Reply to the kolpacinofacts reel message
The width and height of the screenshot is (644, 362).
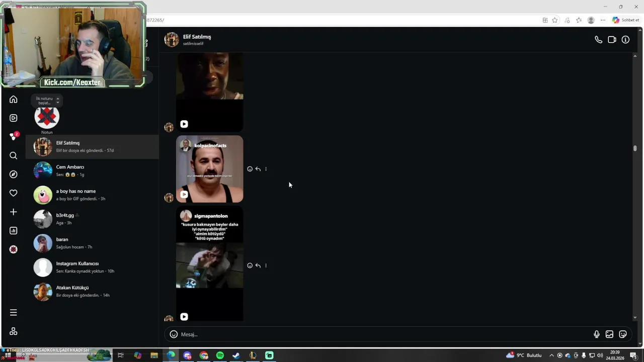(258, 169)
